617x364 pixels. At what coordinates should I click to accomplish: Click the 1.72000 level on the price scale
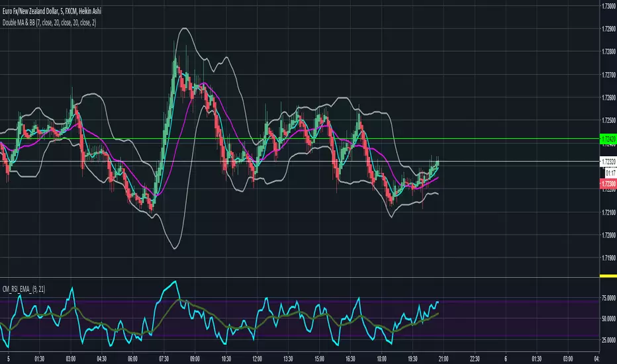(606, 235)
